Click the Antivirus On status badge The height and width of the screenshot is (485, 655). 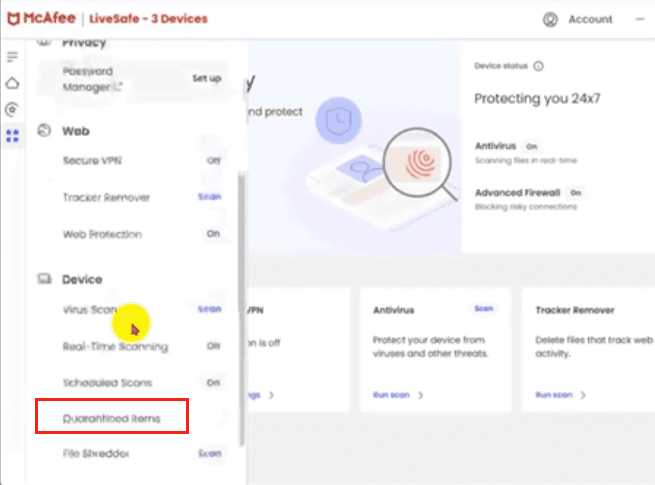[531, 146]
